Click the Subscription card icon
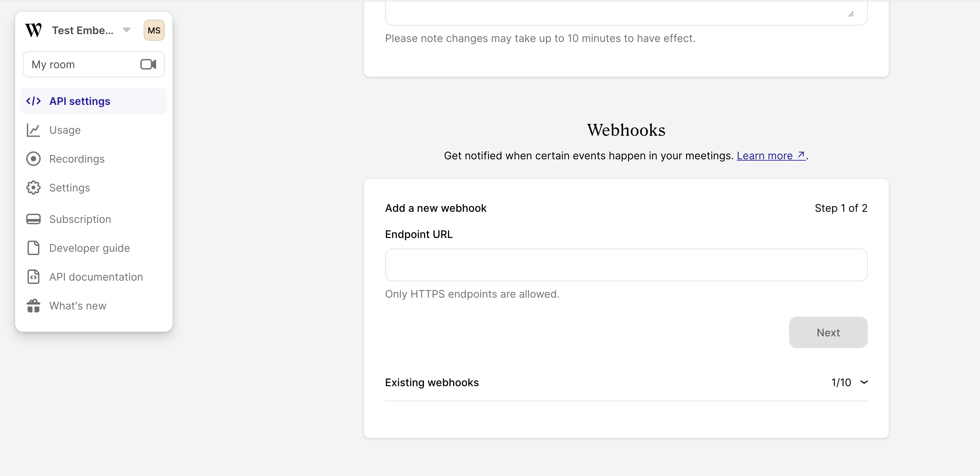980x476 pixels. [x=33, y=219]
